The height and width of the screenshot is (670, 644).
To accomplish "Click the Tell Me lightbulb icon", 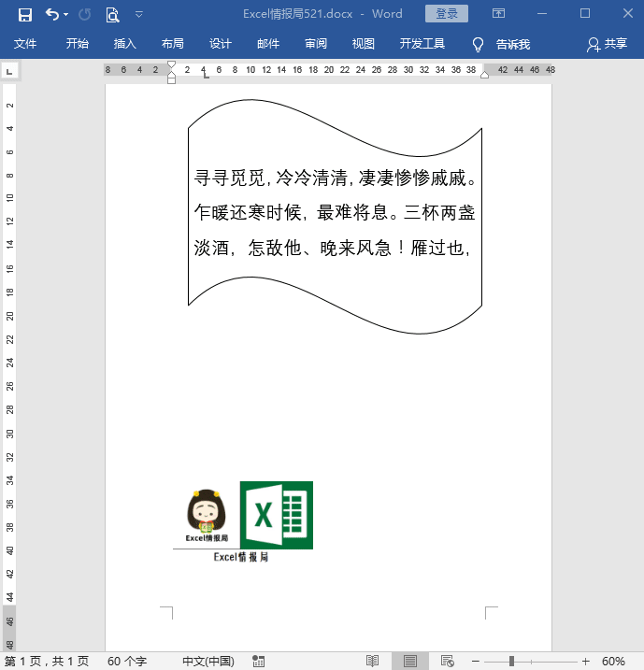I will [478, 45].
